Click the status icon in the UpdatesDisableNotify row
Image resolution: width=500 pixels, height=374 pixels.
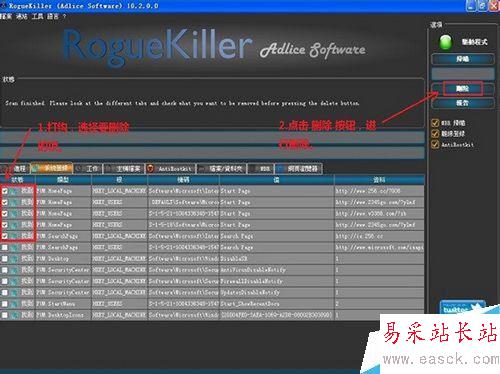tap(14, 293)
